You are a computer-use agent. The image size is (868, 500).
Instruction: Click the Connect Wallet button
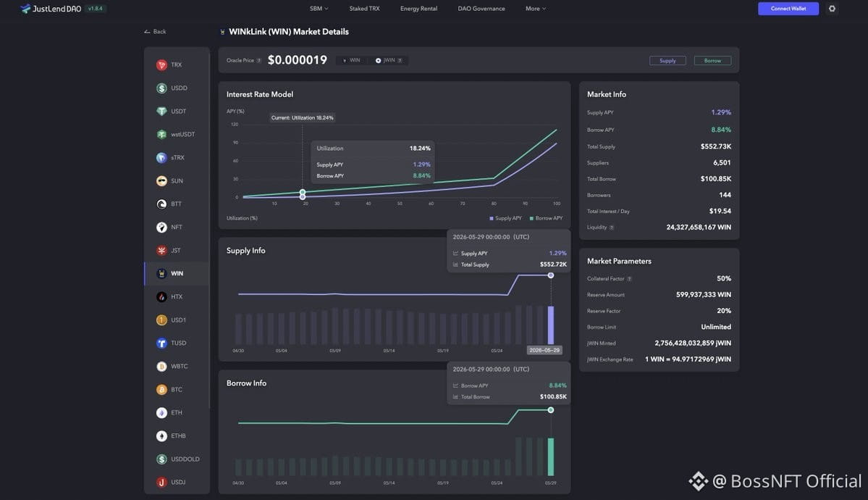tap(788, 8)
